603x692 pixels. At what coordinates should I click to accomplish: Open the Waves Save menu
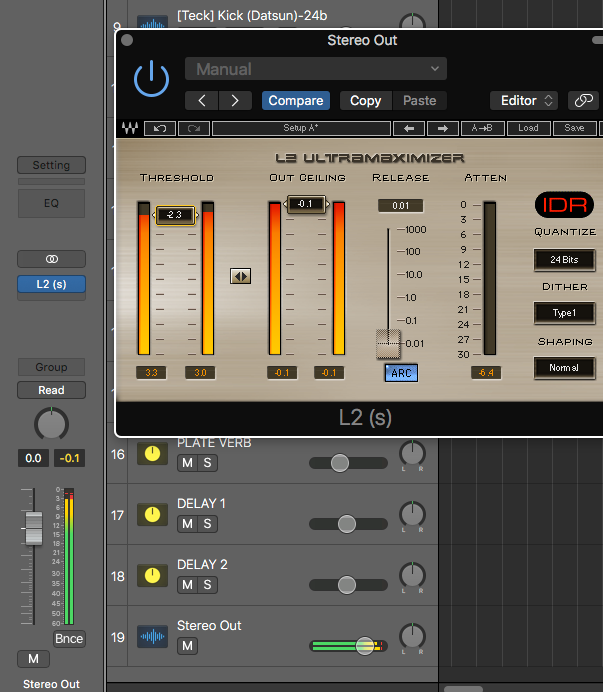pos(574,128)
